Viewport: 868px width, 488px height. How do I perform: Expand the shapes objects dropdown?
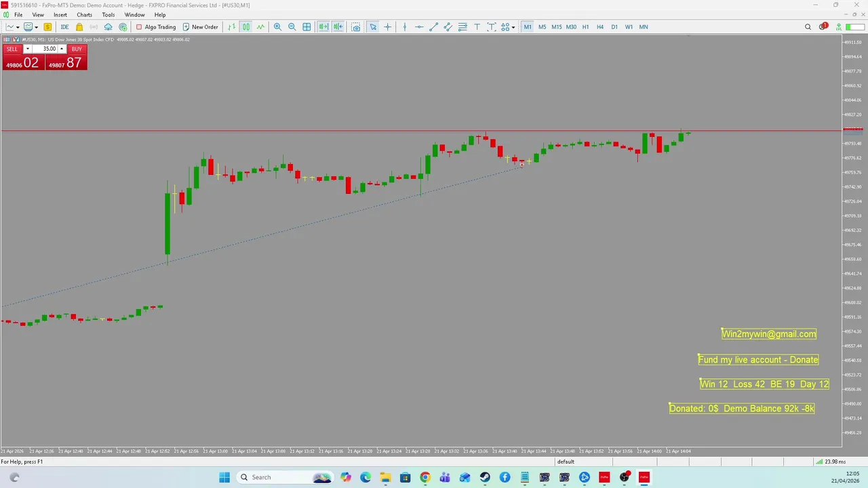(x=513, y=27)
